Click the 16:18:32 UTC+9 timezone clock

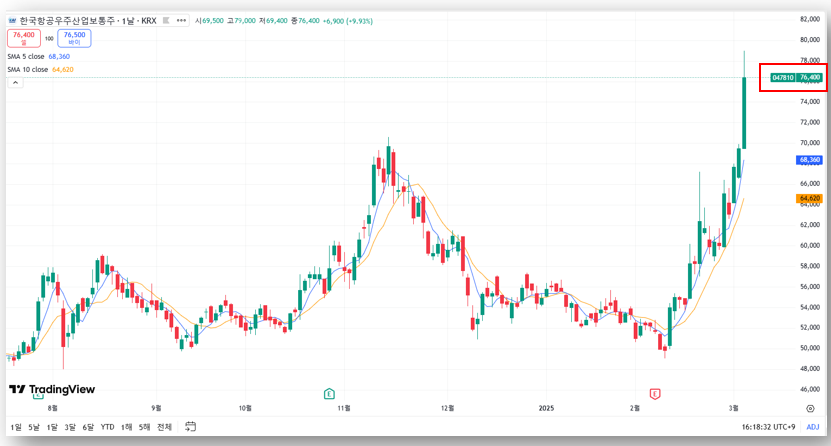click(x=768, y=427)
